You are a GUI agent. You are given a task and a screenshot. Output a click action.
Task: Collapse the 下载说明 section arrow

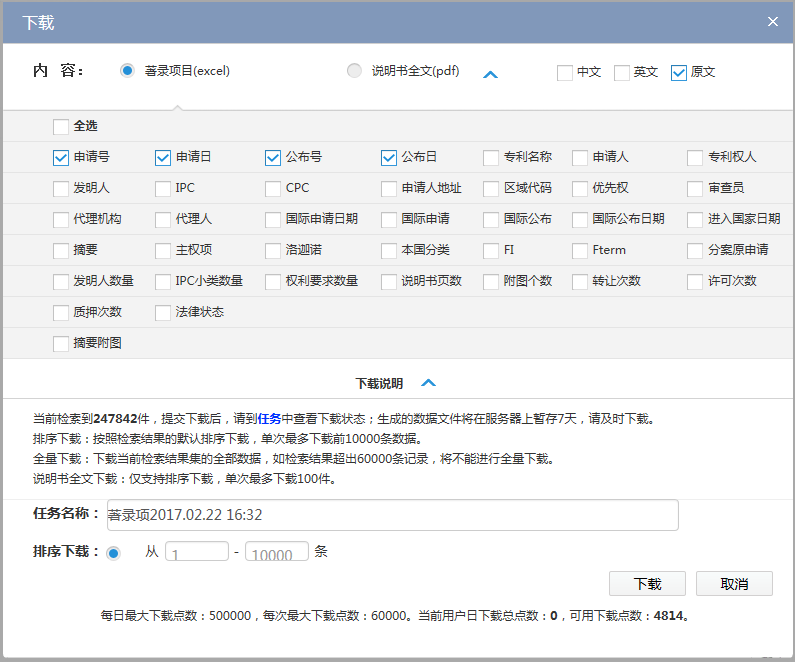pos(428,383)
